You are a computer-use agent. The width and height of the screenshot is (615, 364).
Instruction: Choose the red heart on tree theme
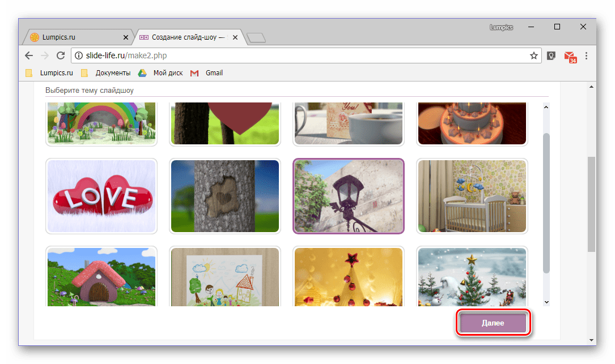click(x=225, y=123)
